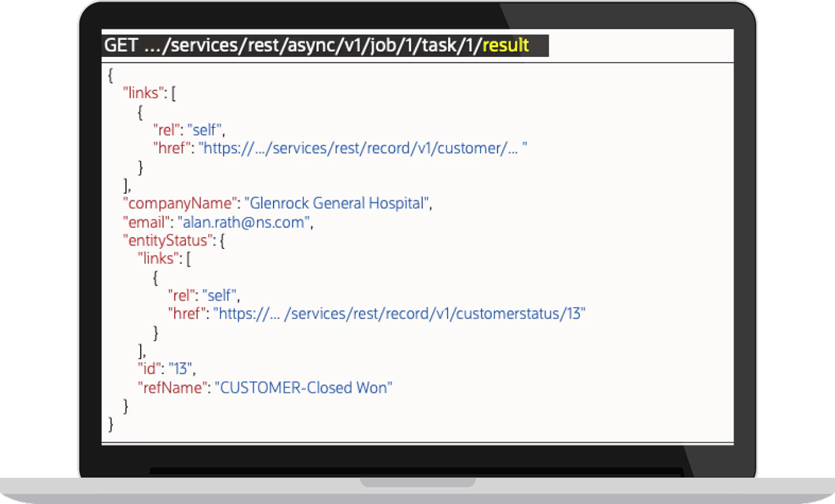This screenshot has height=504, width=835.
Task: Click the second "rel": "self" pair
Action: 205,295
